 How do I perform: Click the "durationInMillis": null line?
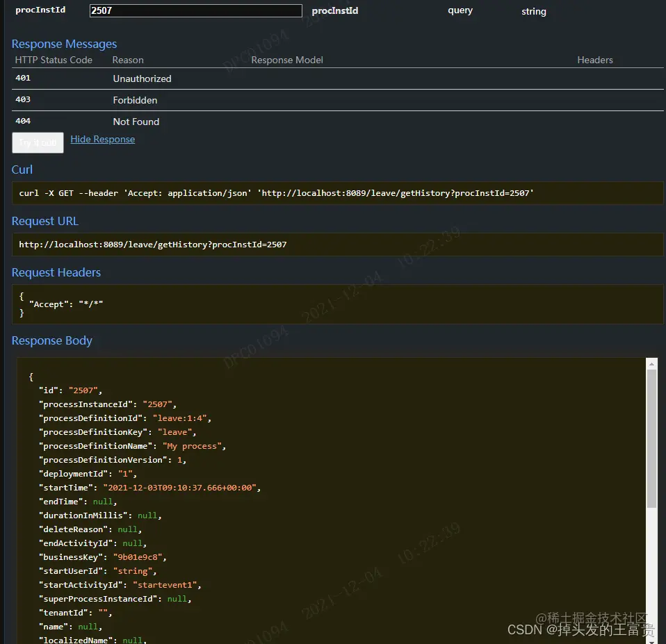coord(100,515)
